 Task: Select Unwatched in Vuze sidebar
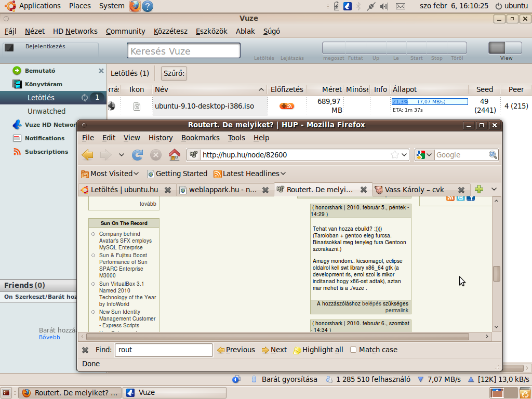click(46, 111)
